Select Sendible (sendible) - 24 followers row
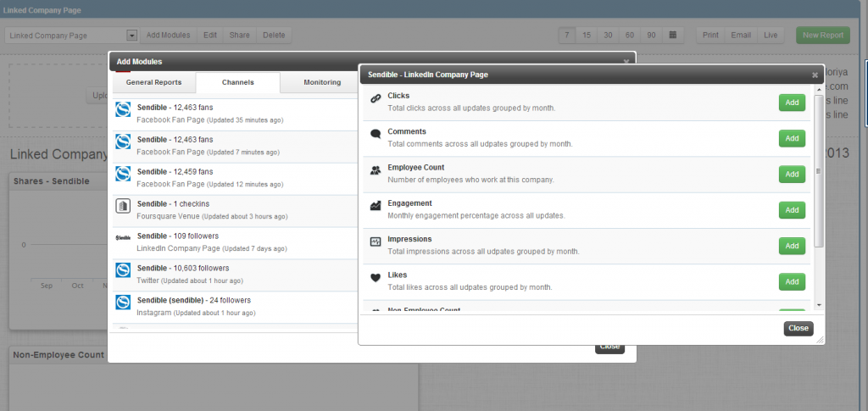Screen dimensions: 868x411 (236, 307)
